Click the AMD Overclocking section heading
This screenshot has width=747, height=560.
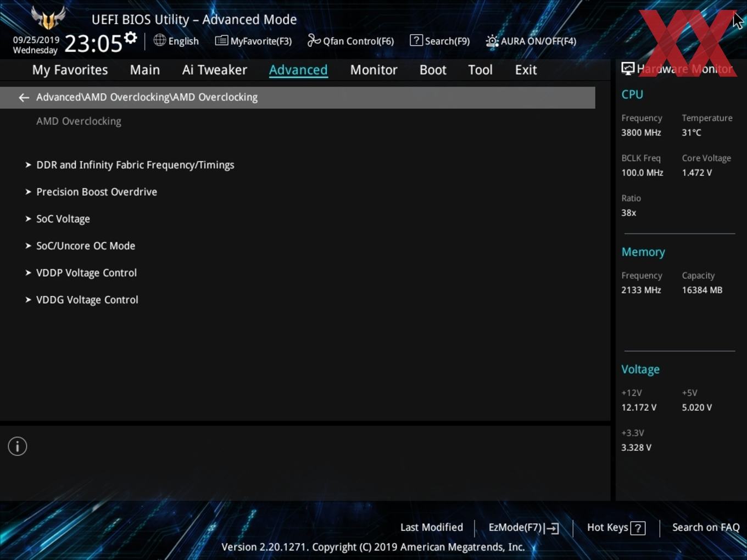pos(79,121)
